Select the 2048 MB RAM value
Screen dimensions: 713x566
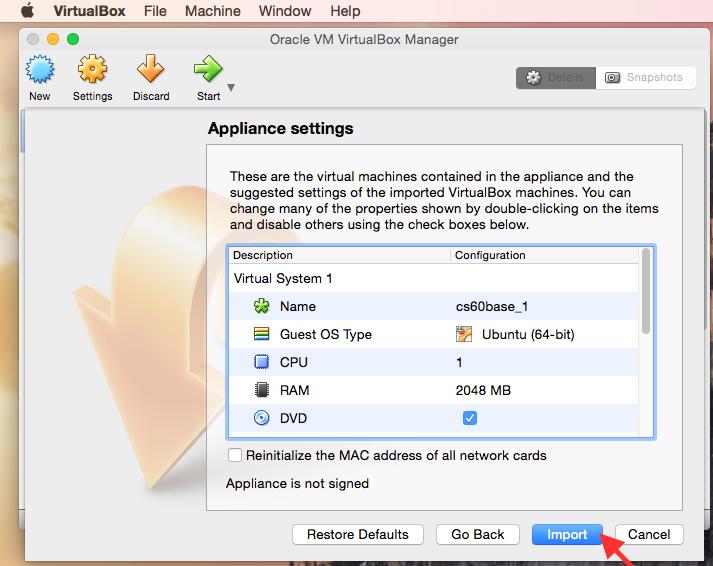click(x=483, y=390)
